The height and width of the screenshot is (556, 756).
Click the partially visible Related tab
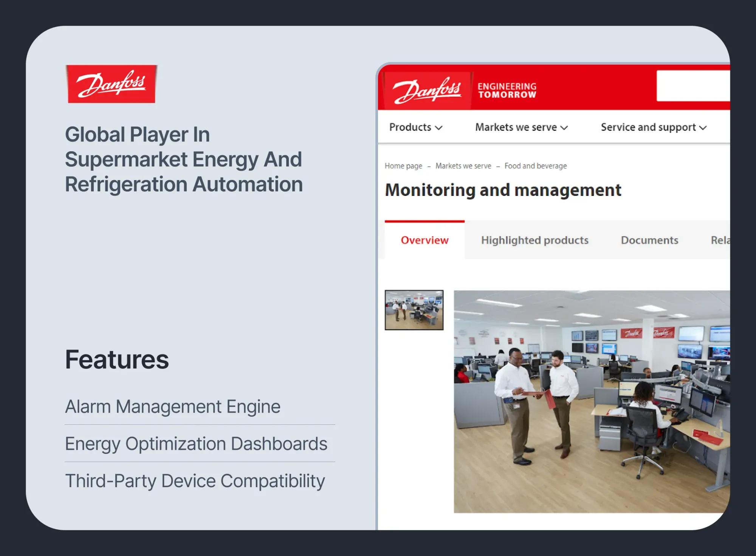(x=720, y=240)
